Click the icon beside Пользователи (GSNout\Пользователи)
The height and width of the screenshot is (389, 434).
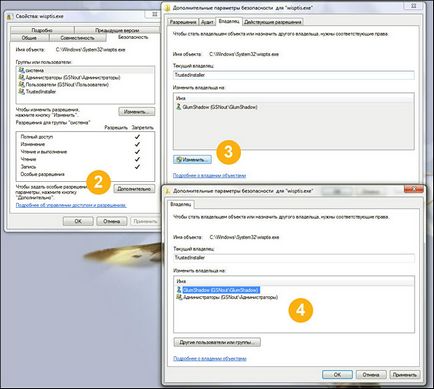(22, 84)
